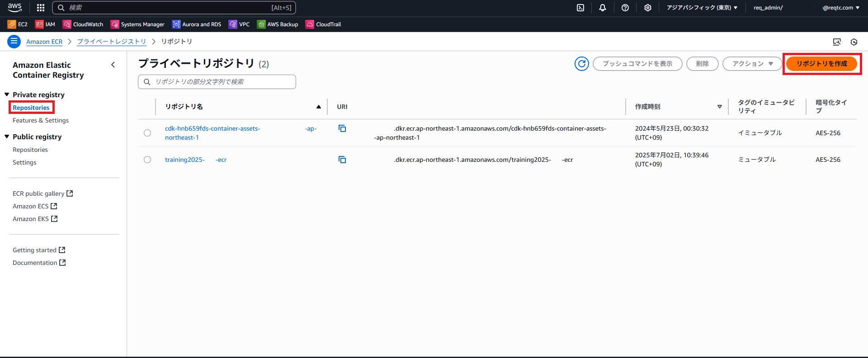
Task: Open the AWS Backup shortcut
Action: pos(278,24)
